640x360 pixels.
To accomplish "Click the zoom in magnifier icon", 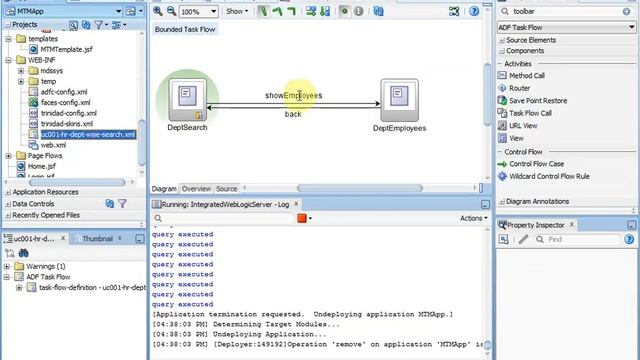I will (158, 11).
